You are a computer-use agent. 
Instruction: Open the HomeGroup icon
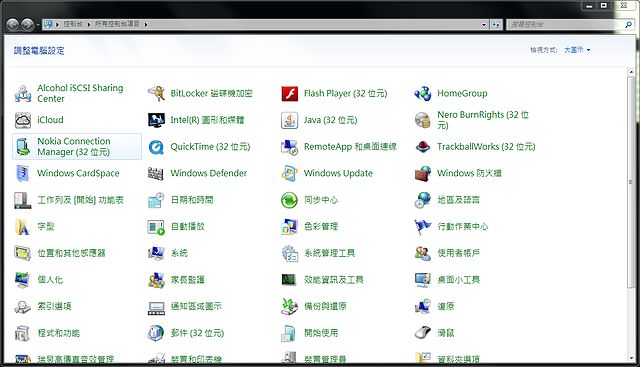point(423,93)
